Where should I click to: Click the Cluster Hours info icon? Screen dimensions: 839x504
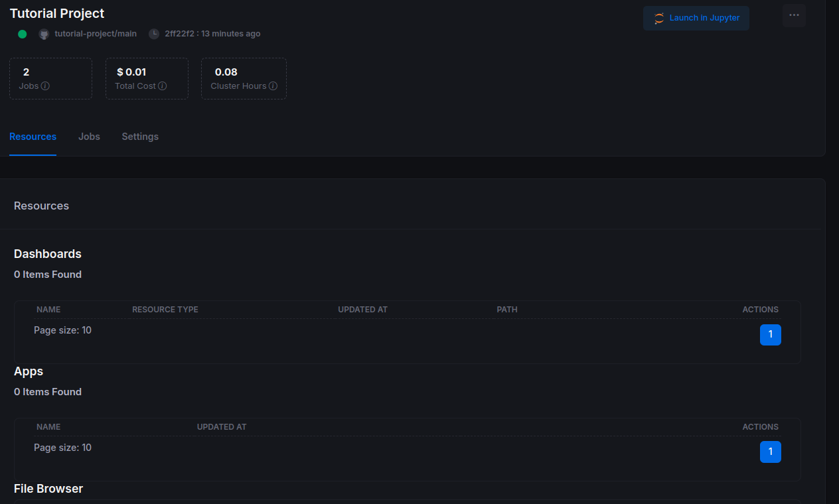pos(273,86)
